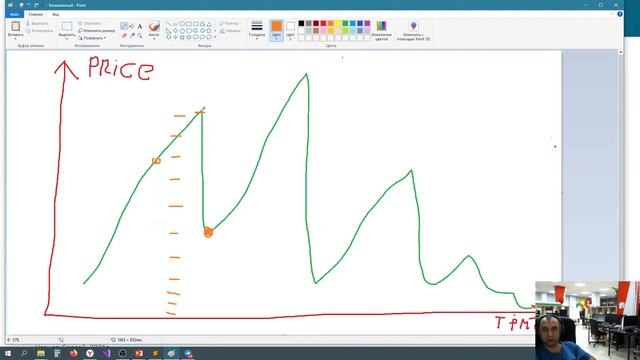Open File Explorer from taskbar
Image resolution: width=640 pixels, height=360 pixels.
pyautogui.click(x=41, y=353)
